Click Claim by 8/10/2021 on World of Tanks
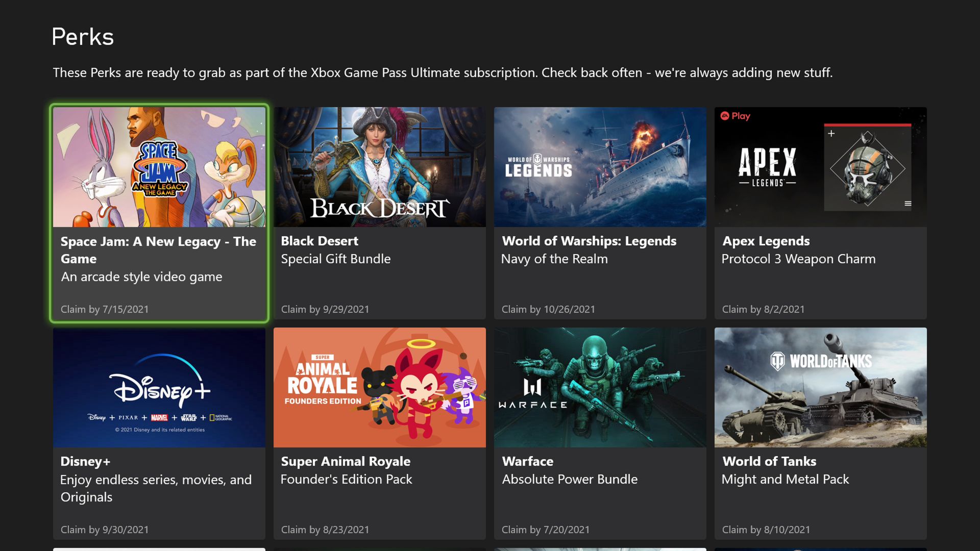980x551 pixels. [766, 530]
